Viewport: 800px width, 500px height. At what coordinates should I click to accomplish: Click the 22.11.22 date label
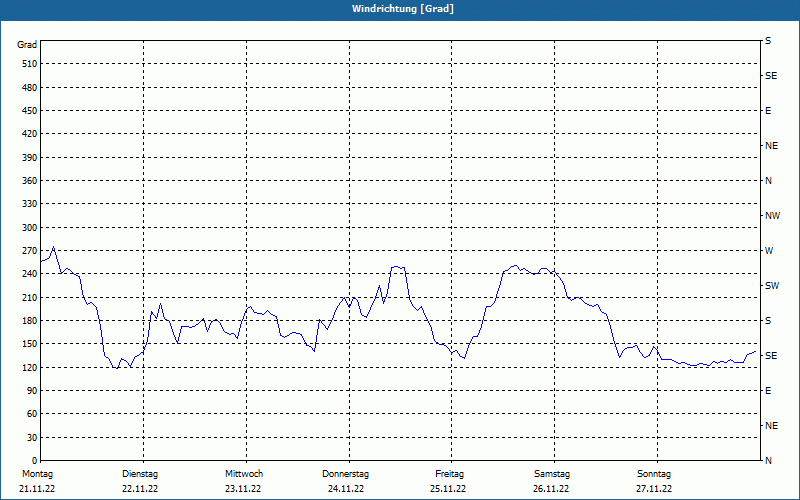click(140, 489)
